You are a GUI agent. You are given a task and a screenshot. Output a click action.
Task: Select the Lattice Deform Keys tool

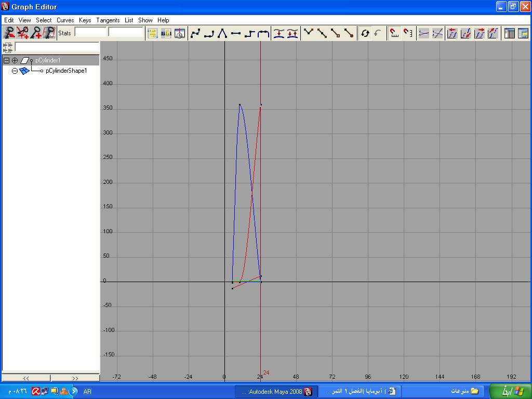(49, 33)
